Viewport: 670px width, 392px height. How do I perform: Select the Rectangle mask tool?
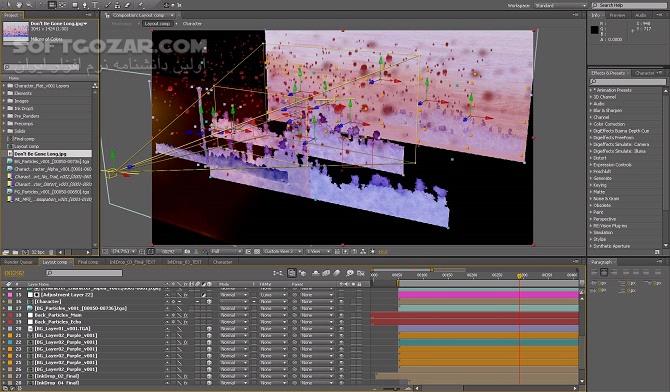click(x=75, y=5)
